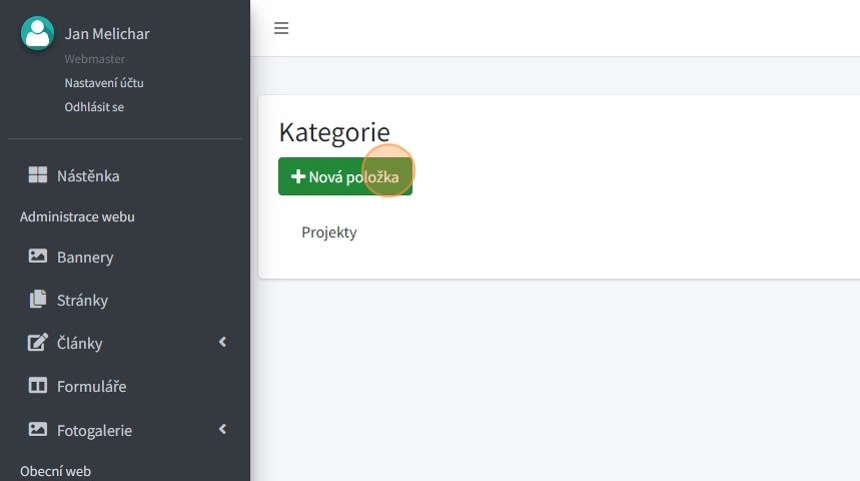Expand the Články submenu arrow
Image resolution: width=860 pixels, height=481 pixels.
(222, 342)
